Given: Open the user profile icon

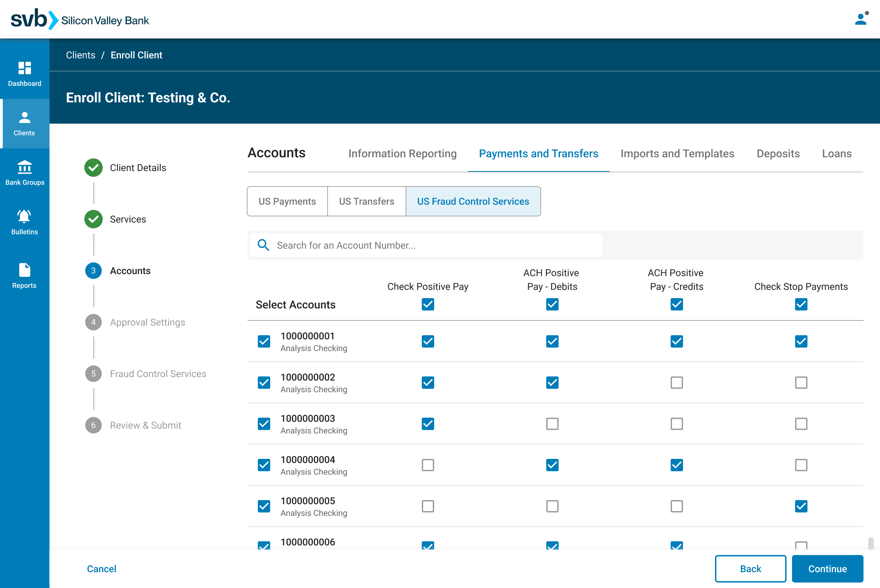Looking at the screenshot, I should [861, 19].
